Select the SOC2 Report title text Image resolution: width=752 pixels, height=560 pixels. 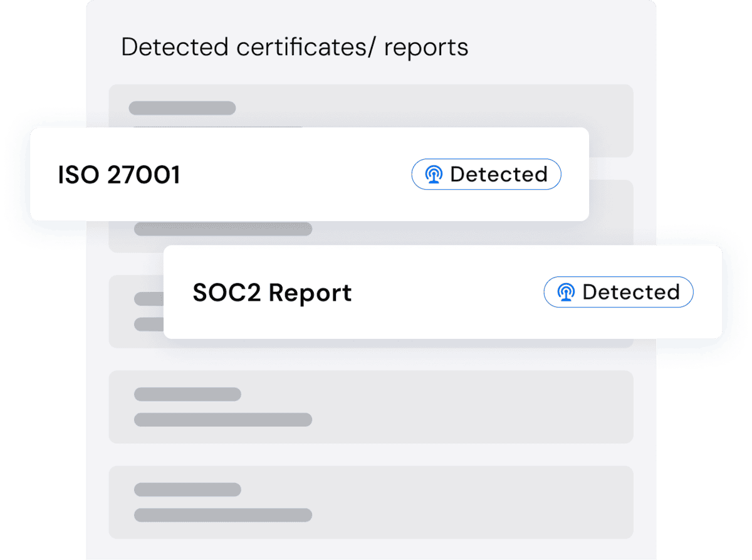tap(272, 293)
